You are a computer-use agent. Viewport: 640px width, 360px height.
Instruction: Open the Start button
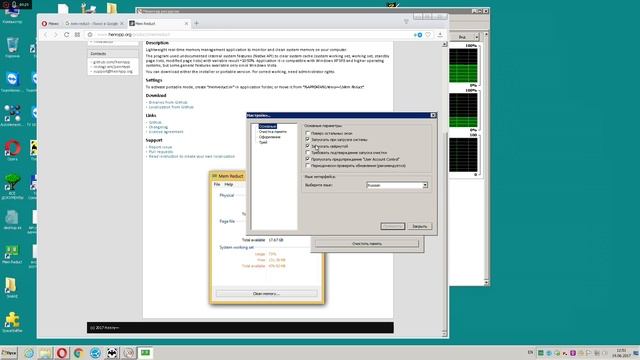[x=9, y=353]
